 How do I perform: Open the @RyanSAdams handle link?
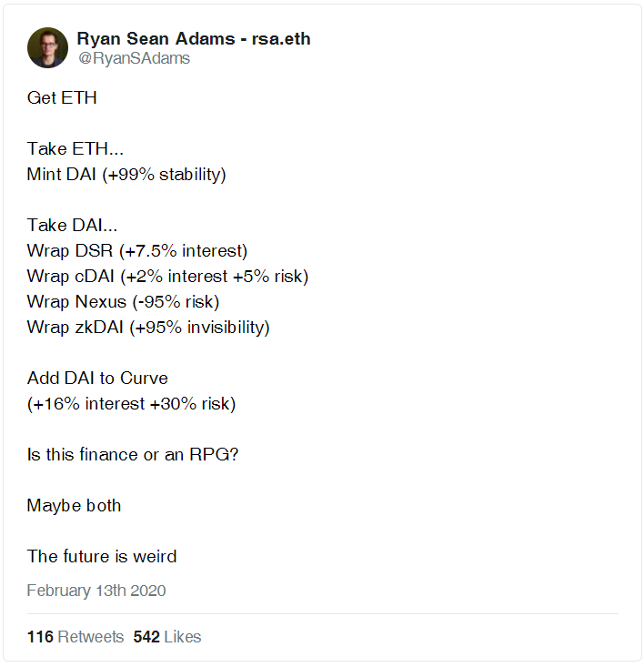tap(134, 58)
